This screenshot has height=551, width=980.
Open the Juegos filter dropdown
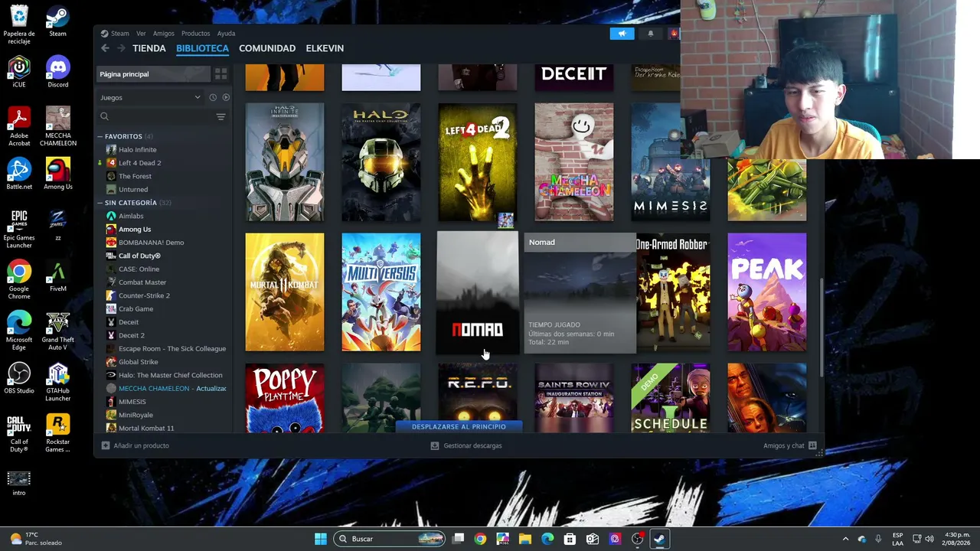click(x=150, y=97)
